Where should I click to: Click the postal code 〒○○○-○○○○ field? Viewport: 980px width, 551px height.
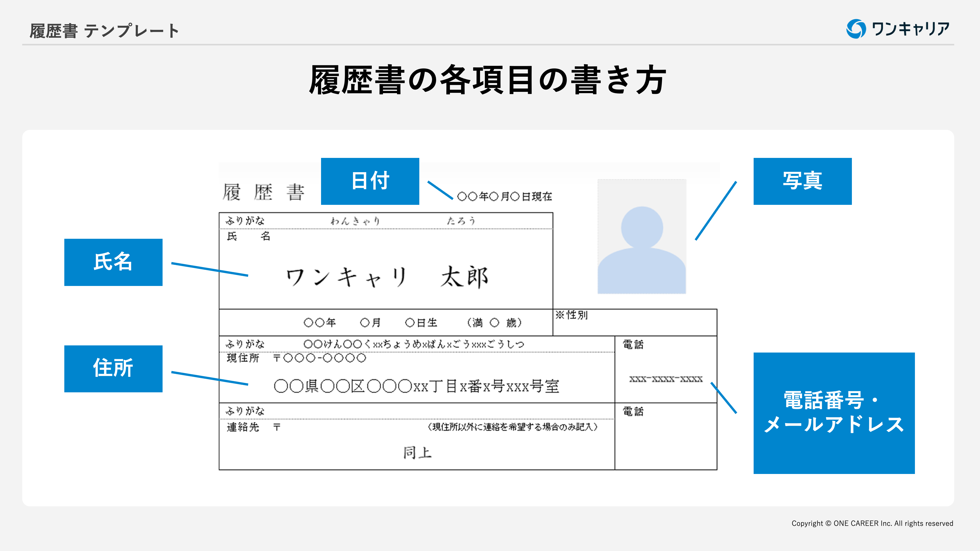tap(320, 358)
